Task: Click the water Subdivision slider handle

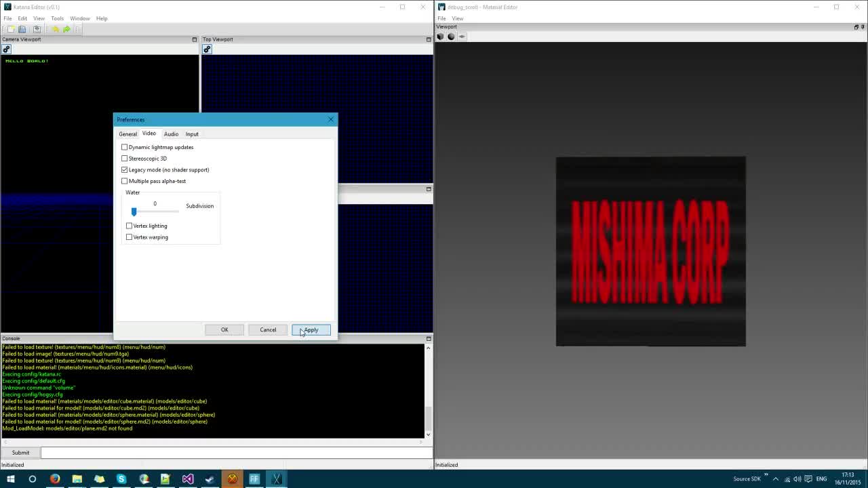Action: 134,212
